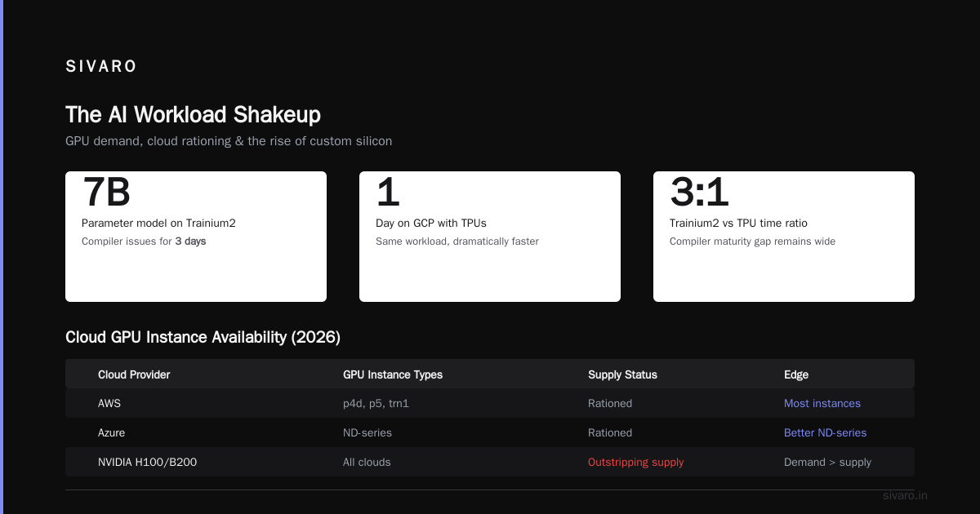Click the 7B parameter model card

pyautogui.click(x=196, y=237)
